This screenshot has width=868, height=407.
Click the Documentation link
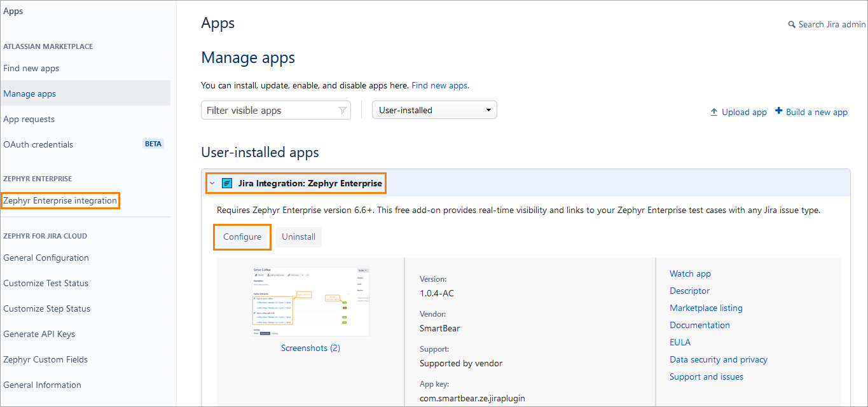pyautogui.click(x=699, y=325)
